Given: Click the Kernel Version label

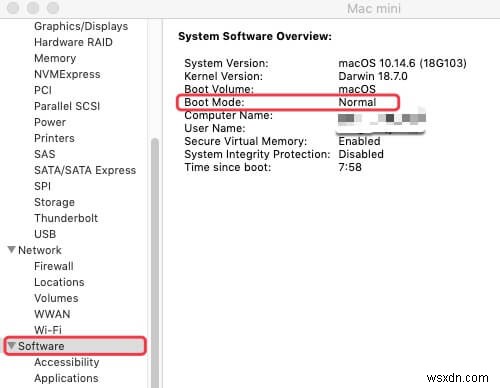Looking at the screenshot, I should (224, 76).
